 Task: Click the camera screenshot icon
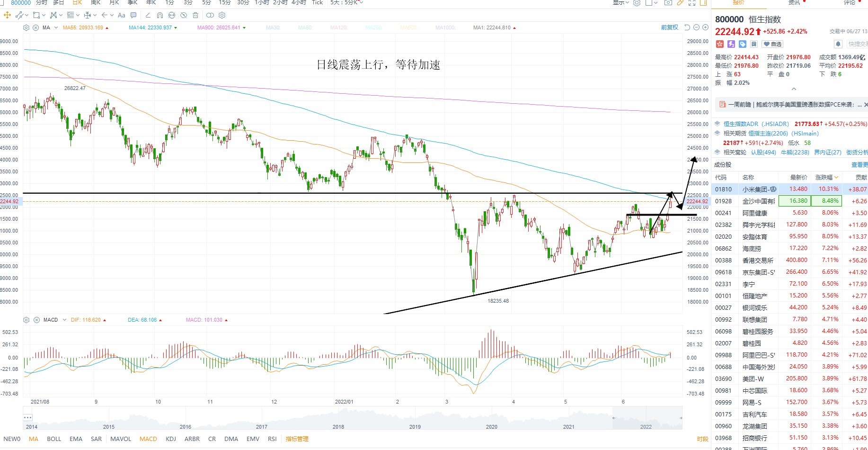668,3
